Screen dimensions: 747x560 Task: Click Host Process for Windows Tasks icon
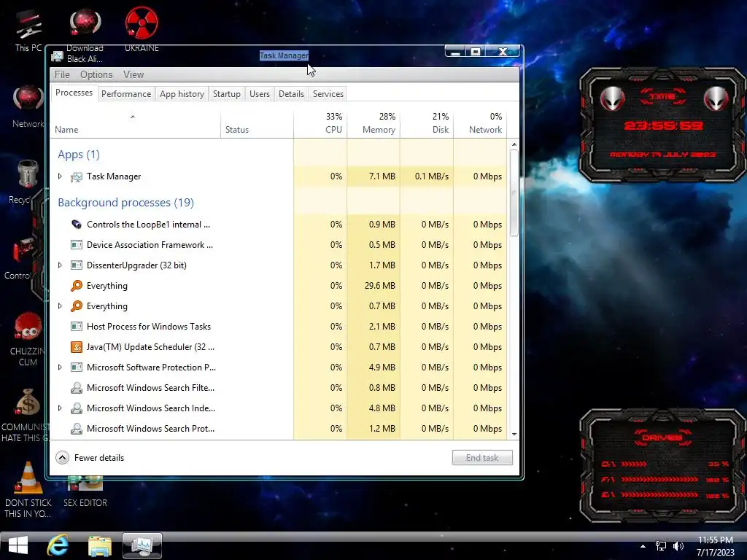click(x=76, y=327)
